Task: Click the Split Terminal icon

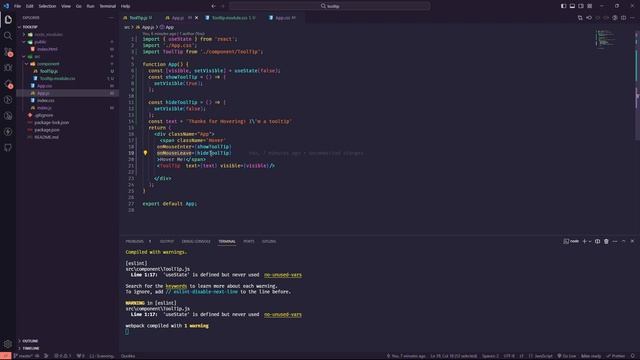Action: [x=597, y=241]
